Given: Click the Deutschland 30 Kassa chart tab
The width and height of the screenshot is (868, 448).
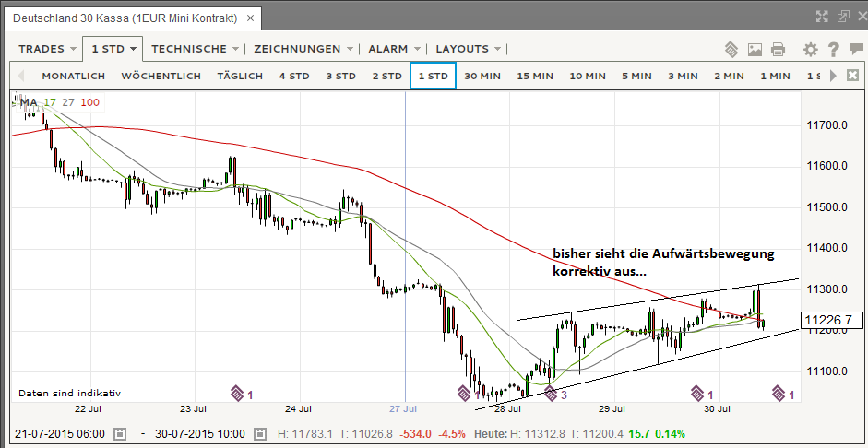Looking at the screenshot, I should click(x=126, y=18).
